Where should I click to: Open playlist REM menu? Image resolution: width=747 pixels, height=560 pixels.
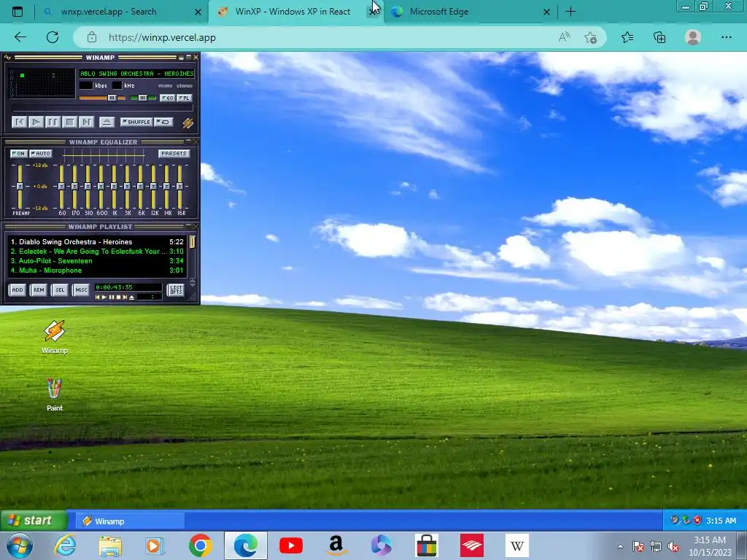click(39, 289)
